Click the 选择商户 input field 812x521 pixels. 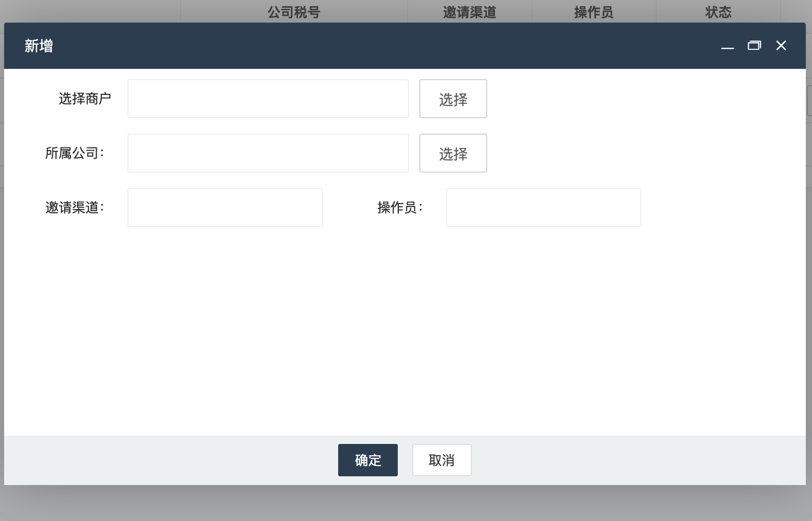pos(268,99)
